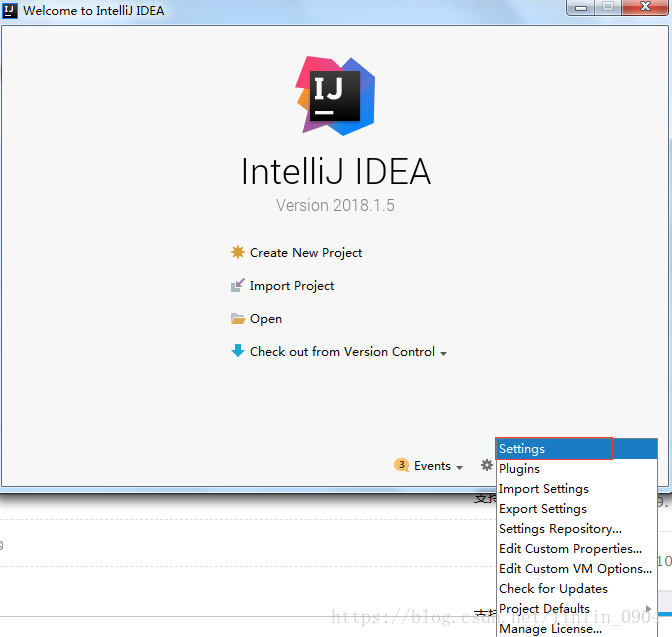This screenshot has height=637, width=672.
Task: Click the Configure gear icon
Action: pyautogui.click(x=486, y=465)
